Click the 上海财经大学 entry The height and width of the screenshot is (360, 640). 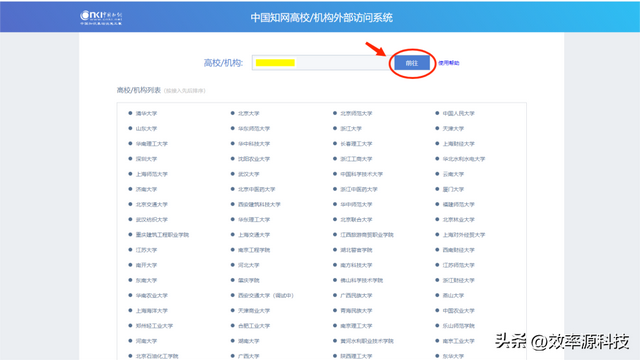click(x=459, y=144)
